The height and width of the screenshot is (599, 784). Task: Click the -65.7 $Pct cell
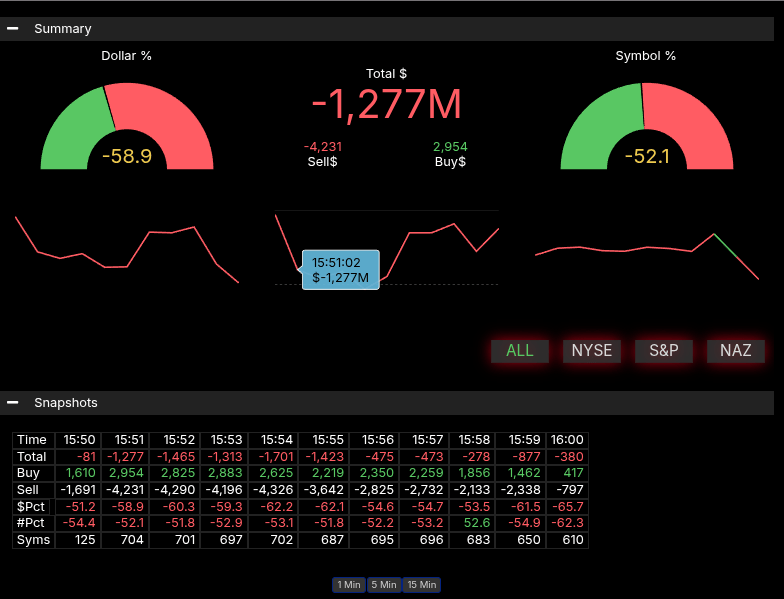point(567,506)
